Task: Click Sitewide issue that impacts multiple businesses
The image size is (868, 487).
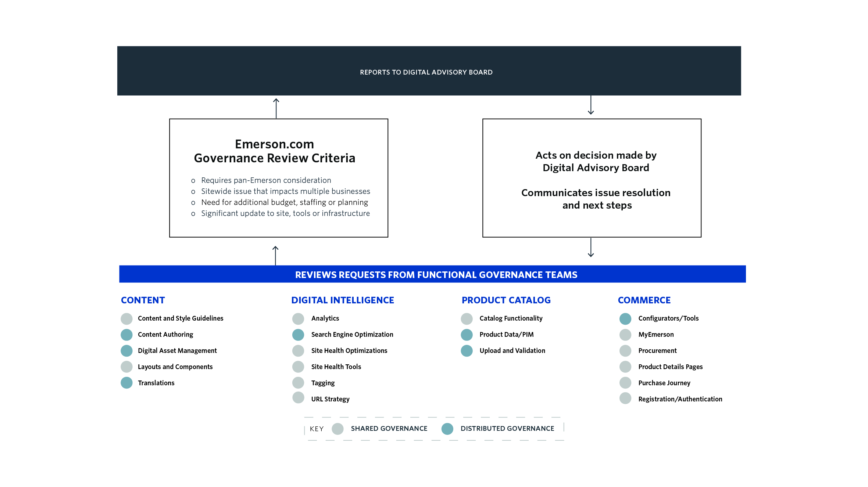Action: pos(286,191)
